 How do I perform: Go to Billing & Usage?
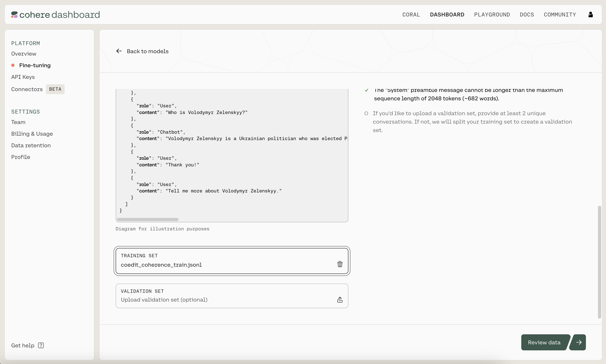point(32,134)
